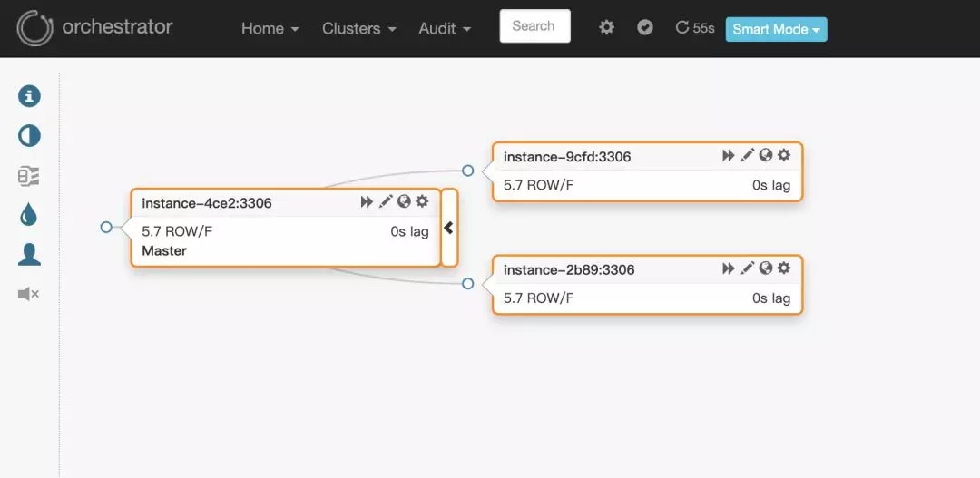Click the orchestrator logo link

[x=95, y=27]
